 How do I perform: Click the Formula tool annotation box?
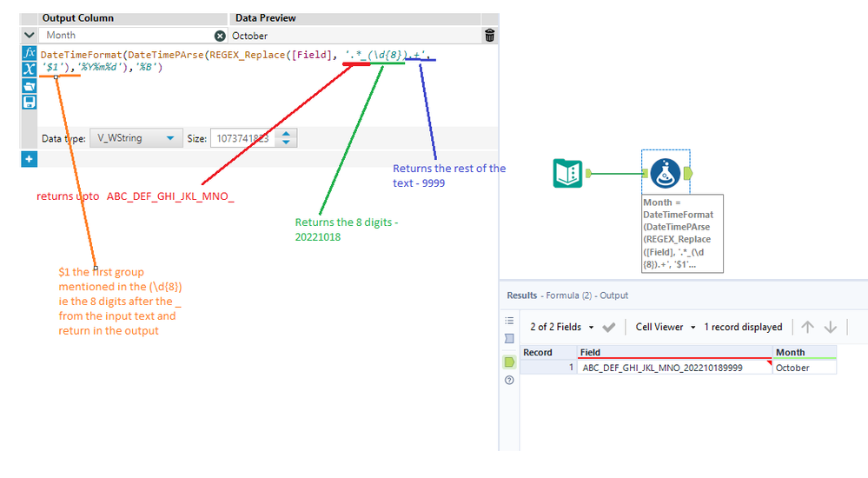682,233
